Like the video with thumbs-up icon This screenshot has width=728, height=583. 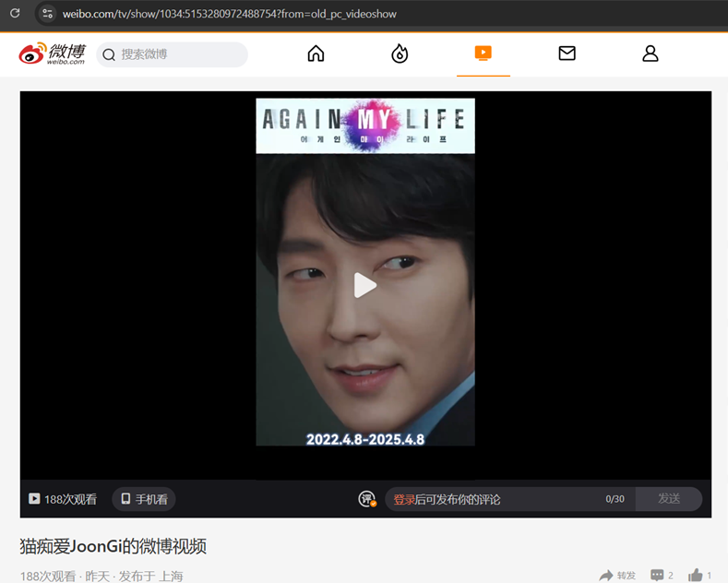695,575
